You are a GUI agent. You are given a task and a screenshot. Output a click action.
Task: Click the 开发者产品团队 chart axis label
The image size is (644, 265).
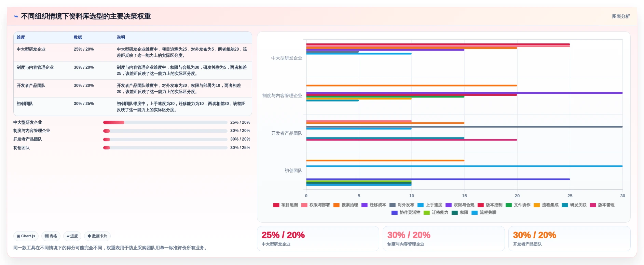pos(287,133)
